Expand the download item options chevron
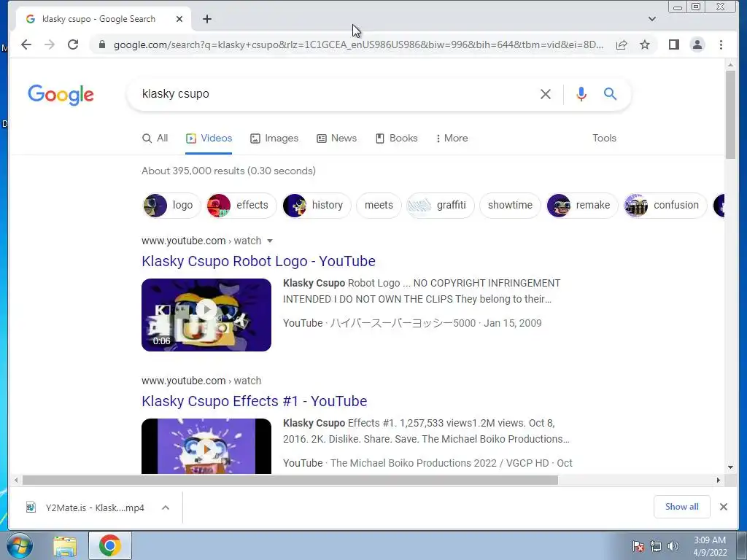This screenshot has width=747, height=560. click(x=166, y=507)
